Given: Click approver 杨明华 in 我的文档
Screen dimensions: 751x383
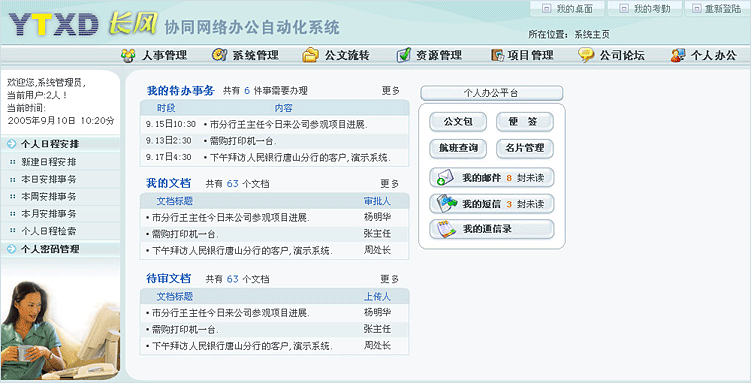Looking at the screenshot, I should click(377, 217).
